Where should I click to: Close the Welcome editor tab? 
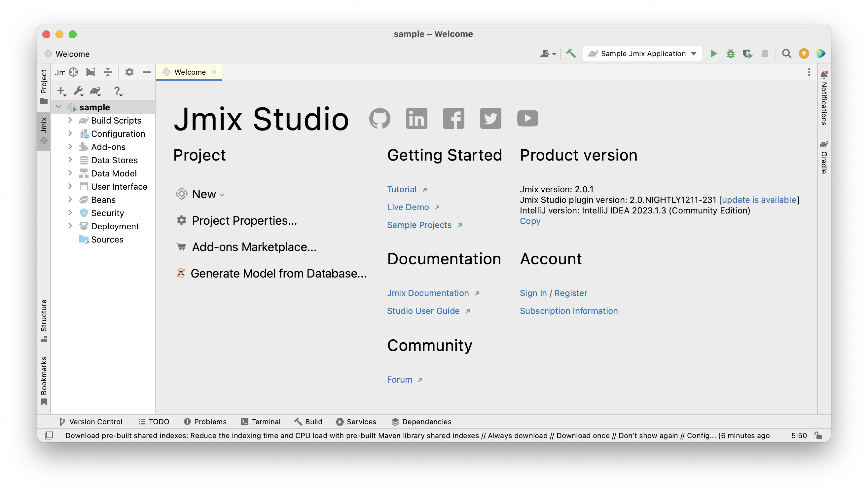(x=214, y=72)
